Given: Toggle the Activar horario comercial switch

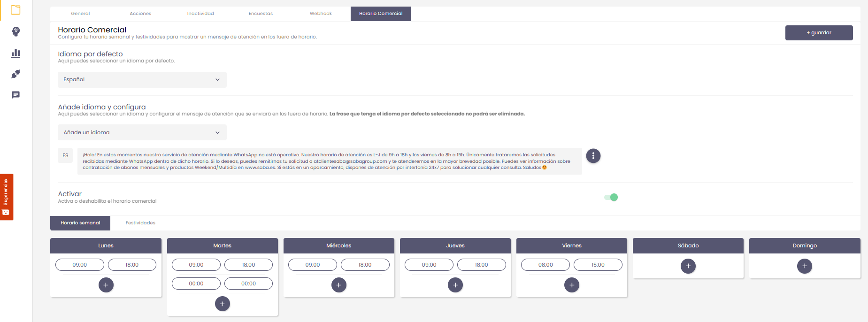Looking at the screenshot, I should (611, 197).
